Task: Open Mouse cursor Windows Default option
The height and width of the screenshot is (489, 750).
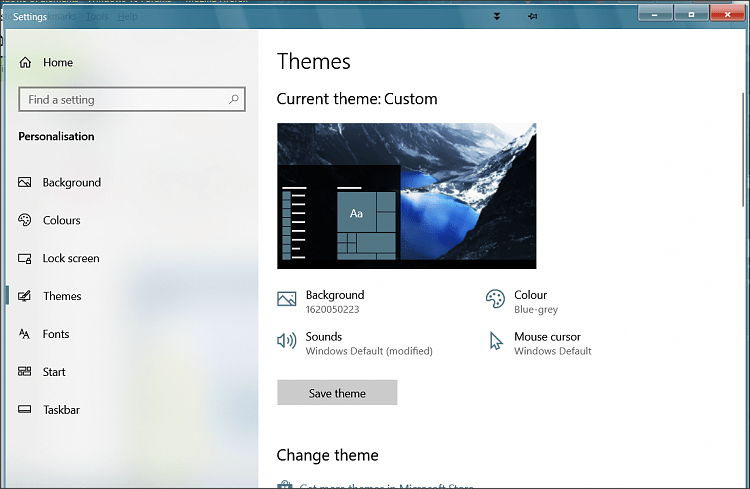Action: click(540, 343)
